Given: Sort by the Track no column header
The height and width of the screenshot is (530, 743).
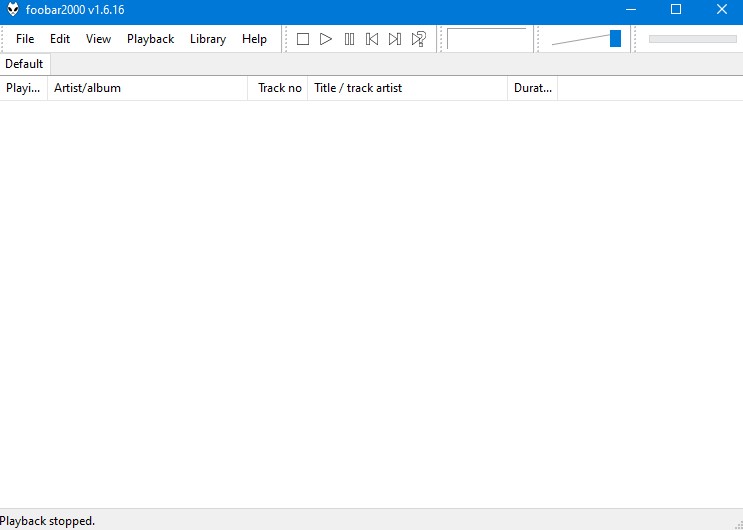Looking at the screenshot, I should point(278,88).
